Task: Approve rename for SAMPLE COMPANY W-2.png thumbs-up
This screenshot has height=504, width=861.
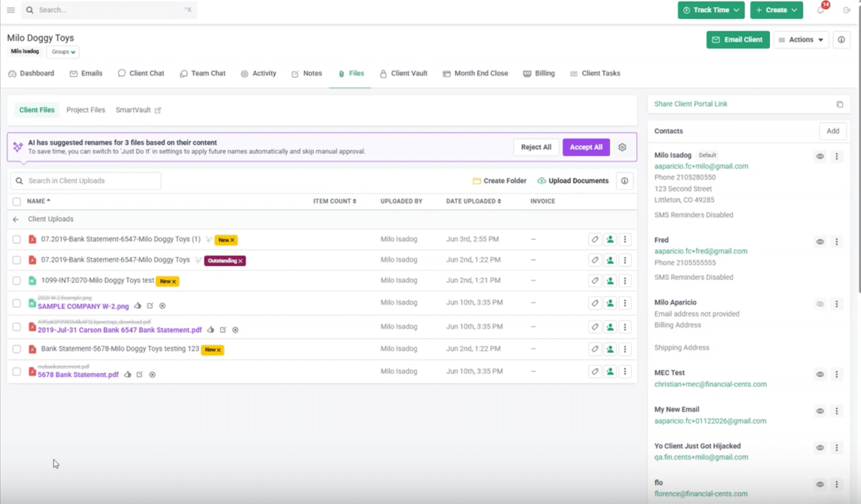Action: pos(137,306)
